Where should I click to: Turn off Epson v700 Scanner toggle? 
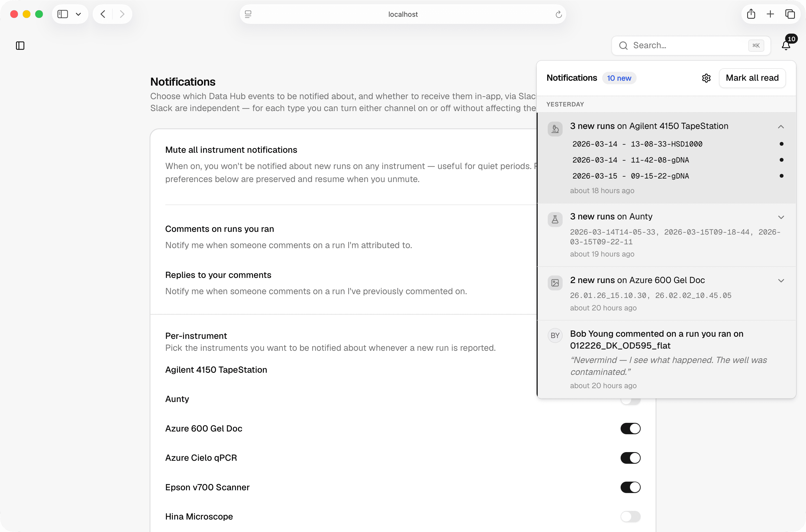(x=631, y=487)
